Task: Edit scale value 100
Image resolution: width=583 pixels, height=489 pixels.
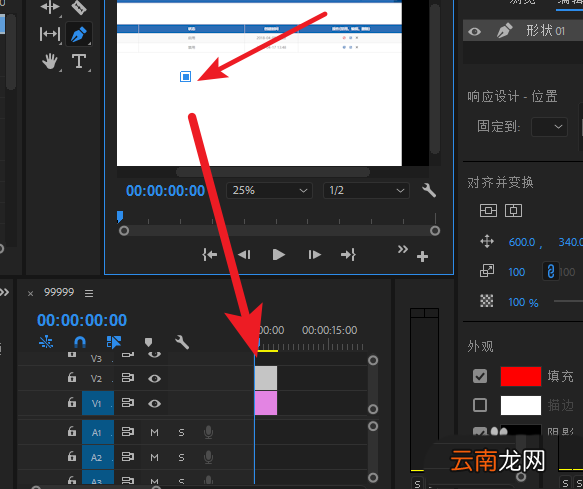Action: coord(516,272)
